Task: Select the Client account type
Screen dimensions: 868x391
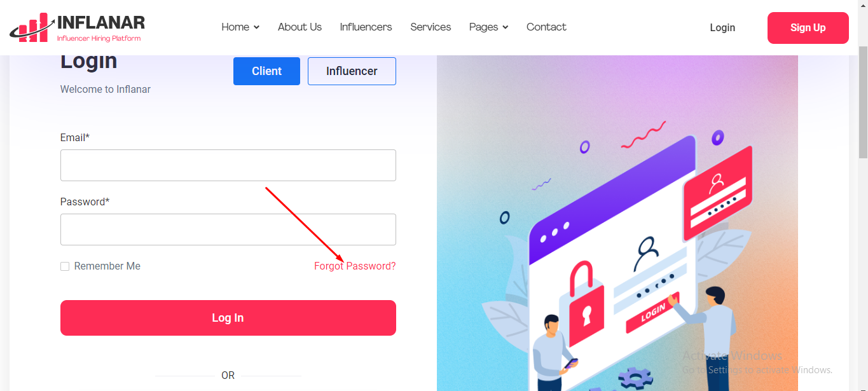Action: click(x=266, y=71)
